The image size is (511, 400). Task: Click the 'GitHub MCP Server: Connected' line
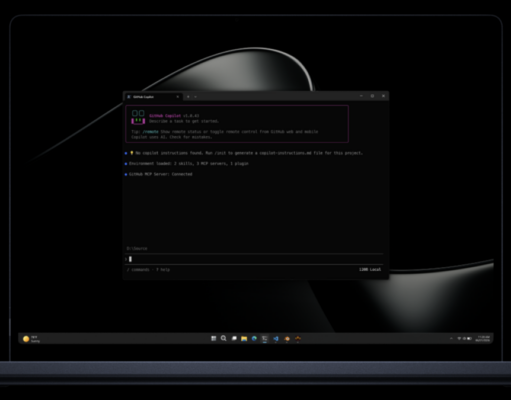coord(160,174)
